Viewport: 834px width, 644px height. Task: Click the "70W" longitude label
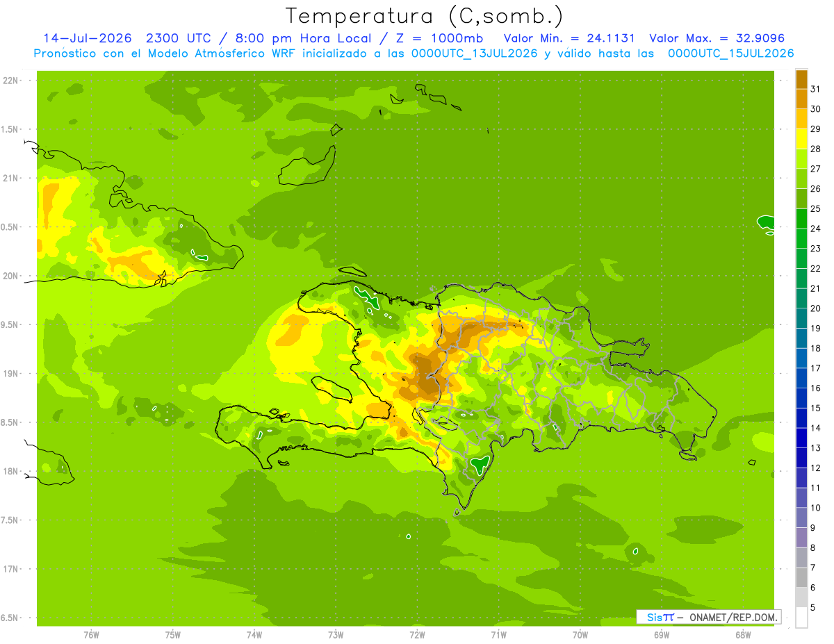580,634
